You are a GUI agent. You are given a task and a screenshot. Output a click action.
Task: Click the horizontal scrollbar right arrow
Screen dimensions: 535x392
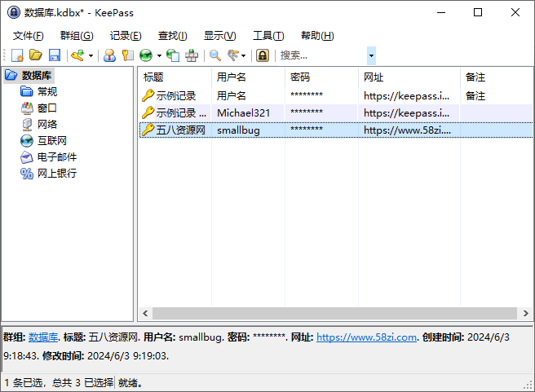coord(525,313)
